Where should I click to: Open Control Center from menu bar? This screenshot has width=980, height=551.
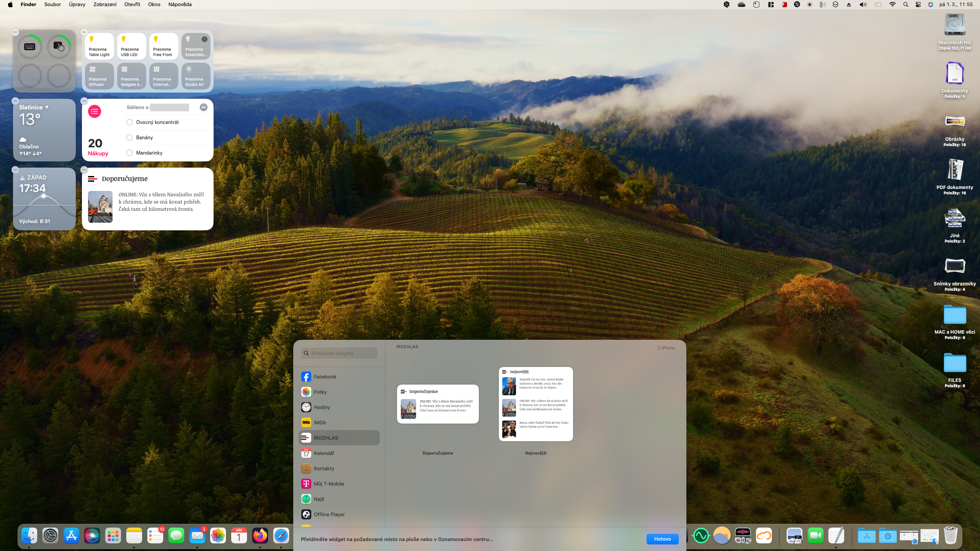918,5
